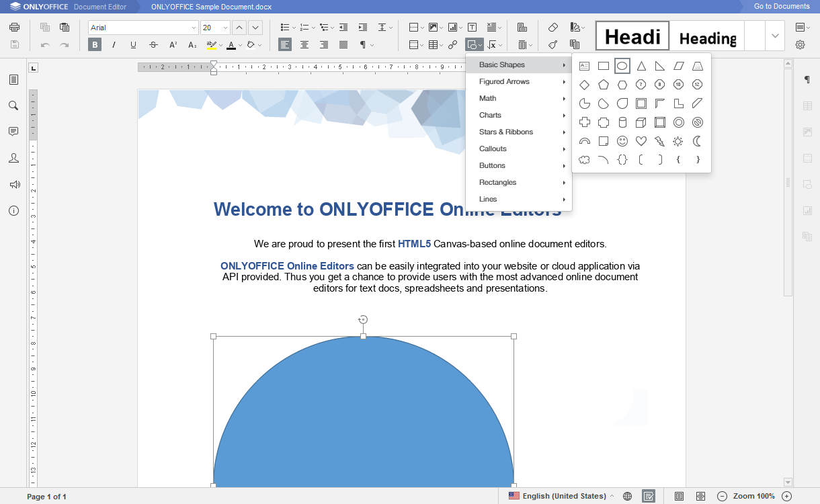Open the English (United States) language selector

[x=561, y=496]
